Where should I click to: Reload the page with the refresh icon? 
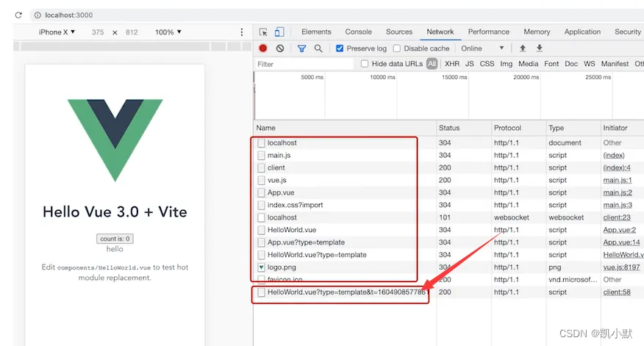[x=18, y=15]
